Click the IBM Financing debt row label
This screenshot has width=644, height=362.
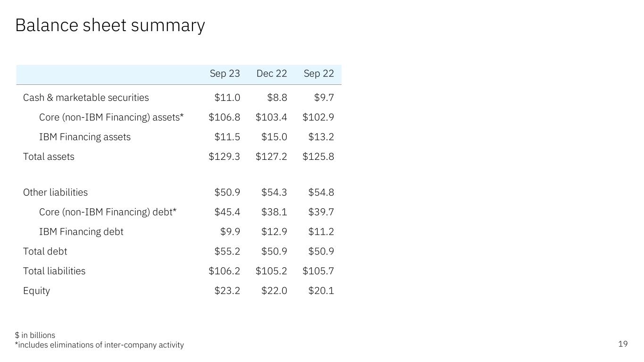[x=81, y=232]
